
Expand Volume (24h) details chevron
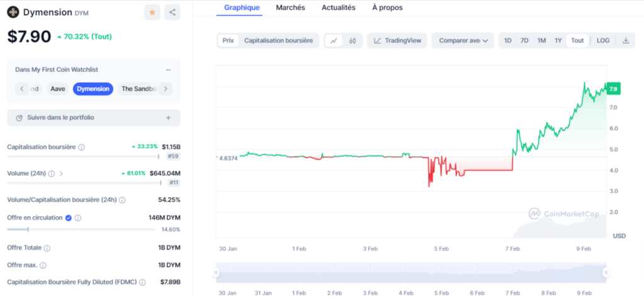pos(61,173)
